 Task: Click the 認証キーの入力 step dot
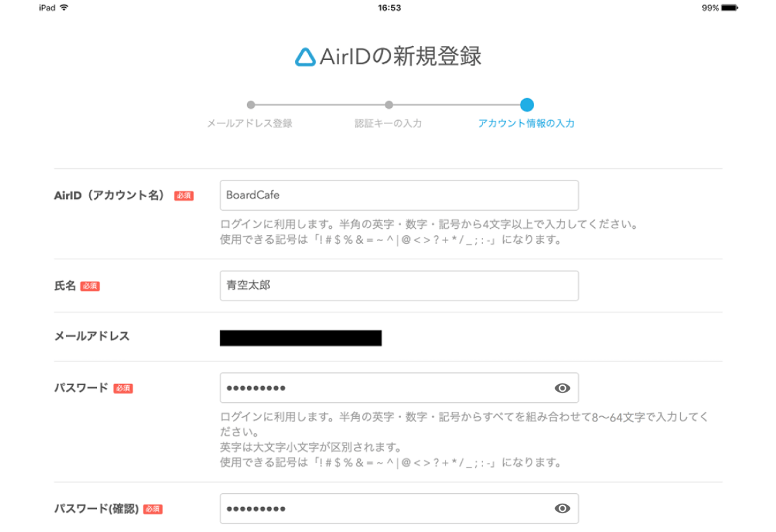click(x=389, y=105)
